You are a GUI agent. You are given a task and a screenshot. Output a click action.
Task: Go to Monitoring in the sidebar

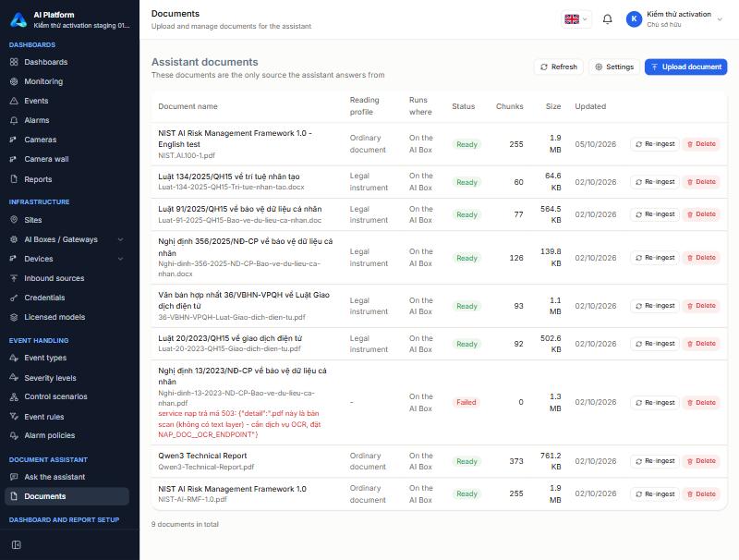tap(67, 81)
